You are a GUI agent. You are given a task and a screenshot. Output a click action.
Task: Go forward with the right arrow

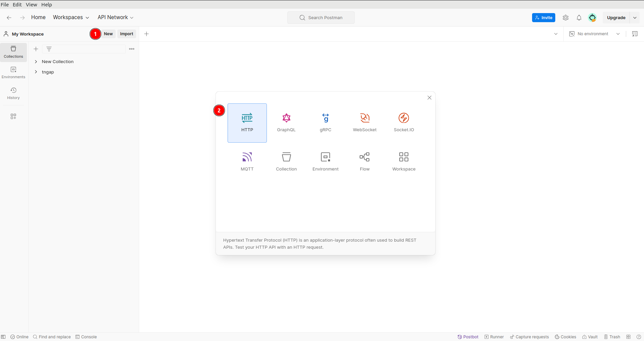tap(22, 17)
